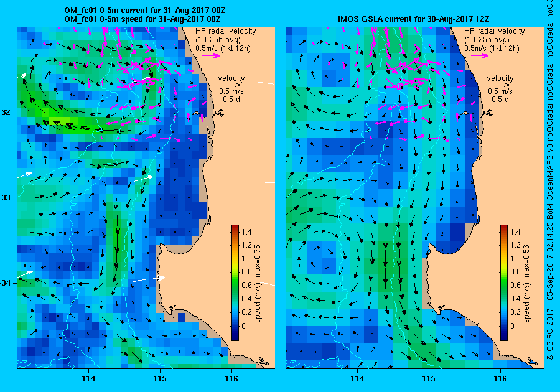Click the -33 latitude axis label

tap(6, 198)
